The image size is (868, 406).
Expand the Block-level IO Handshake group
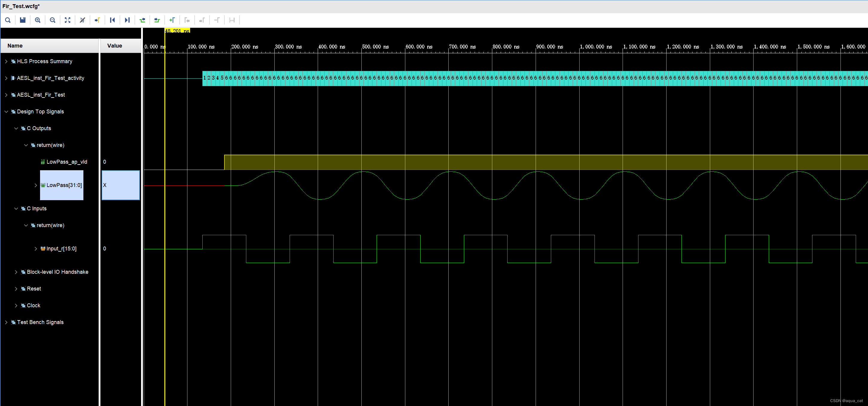(x=16, y=272)
